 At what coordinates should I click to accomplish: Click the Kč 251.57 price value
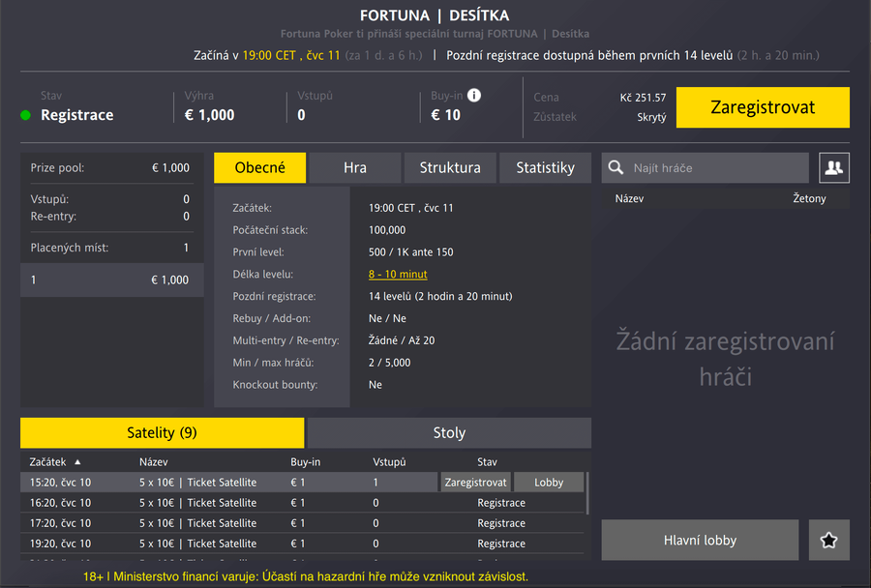643,98
